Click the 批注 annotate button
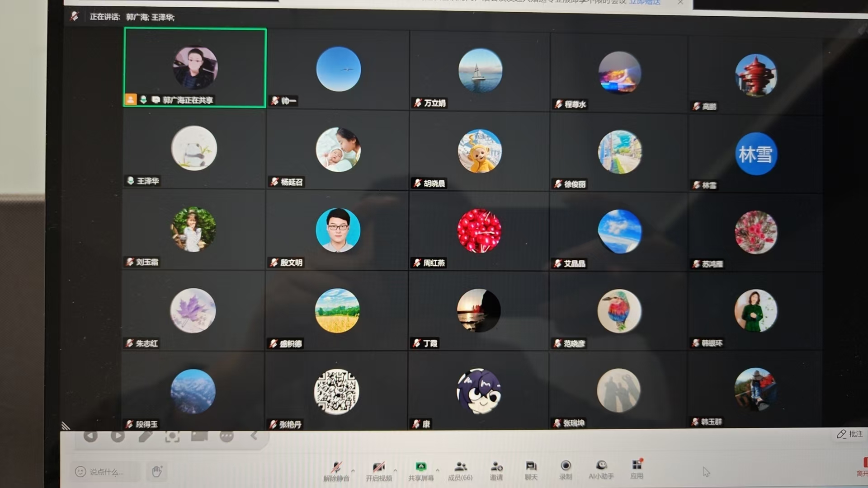 coord(850,434)
